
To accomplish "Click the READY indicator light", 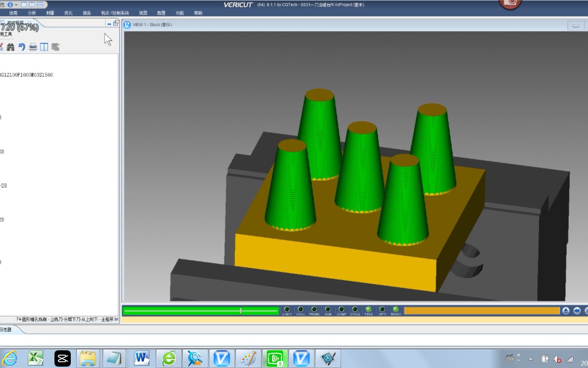I will coord(396,309).
